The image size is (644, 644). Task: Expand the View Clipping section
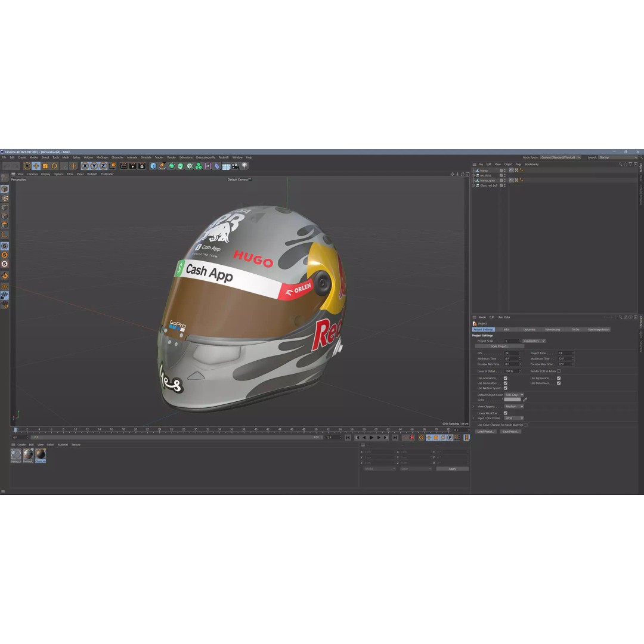[x=473, y=407]
